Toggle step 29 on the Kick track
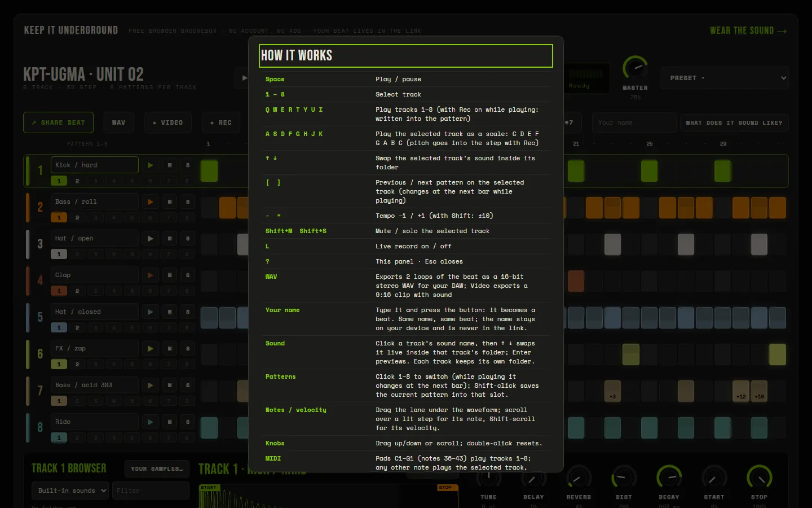The width and height of the screenshot is (812, 508). tap(722, 171)
